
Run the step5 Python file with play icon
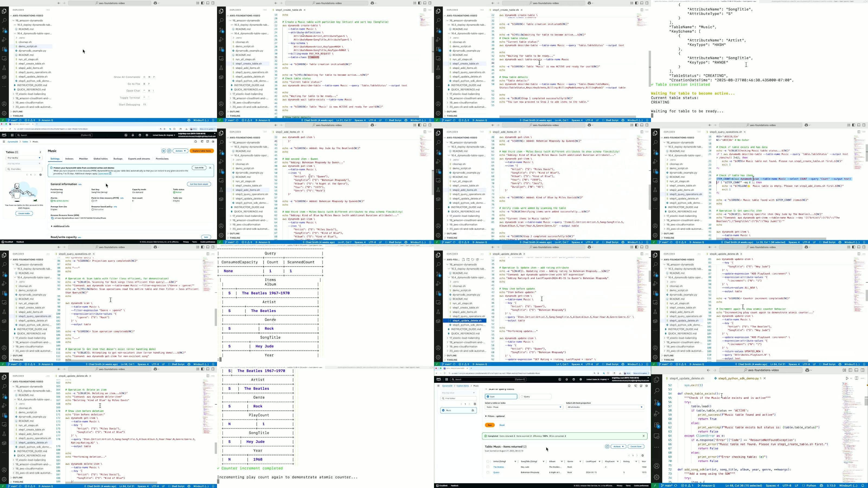click(x=847, y=378)
